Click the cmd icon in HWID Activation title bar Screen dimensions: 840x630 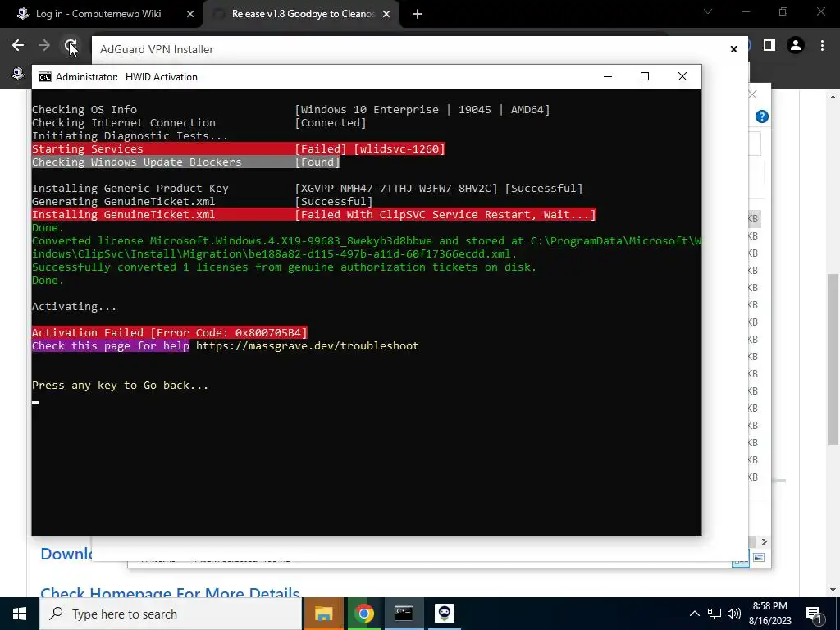click(45, 77)
